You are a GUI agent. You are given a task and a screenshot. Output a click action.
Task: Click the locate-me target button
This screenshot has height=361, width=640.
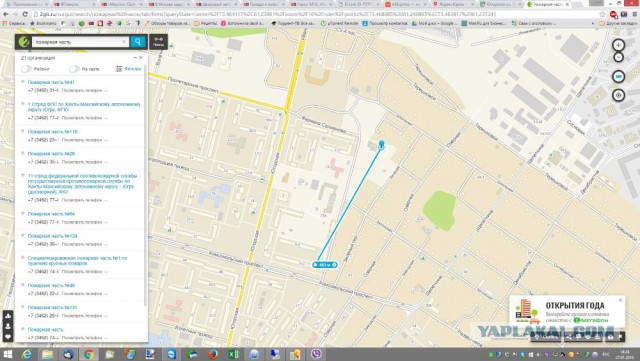[x=618, y=95]
